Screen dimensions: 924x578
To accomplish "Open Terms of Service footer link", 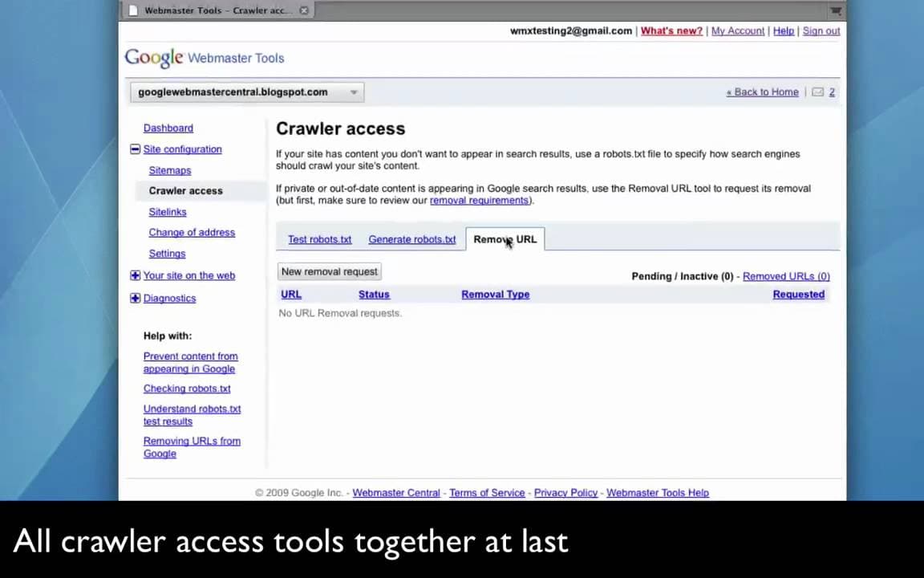I will coord(487,492).
